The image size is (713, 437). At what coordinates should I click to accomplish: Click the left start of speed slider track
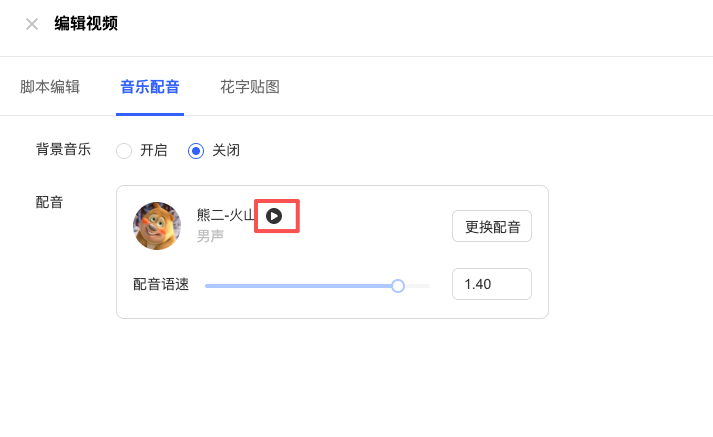point(209,286)
